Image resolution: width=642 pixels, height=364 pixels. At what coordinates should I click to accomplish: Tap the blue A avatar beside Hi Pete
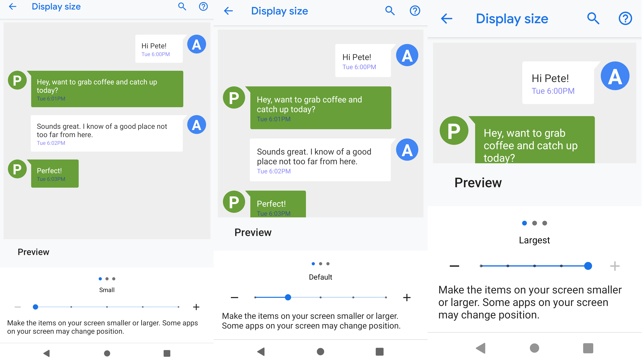coord(197,44)
